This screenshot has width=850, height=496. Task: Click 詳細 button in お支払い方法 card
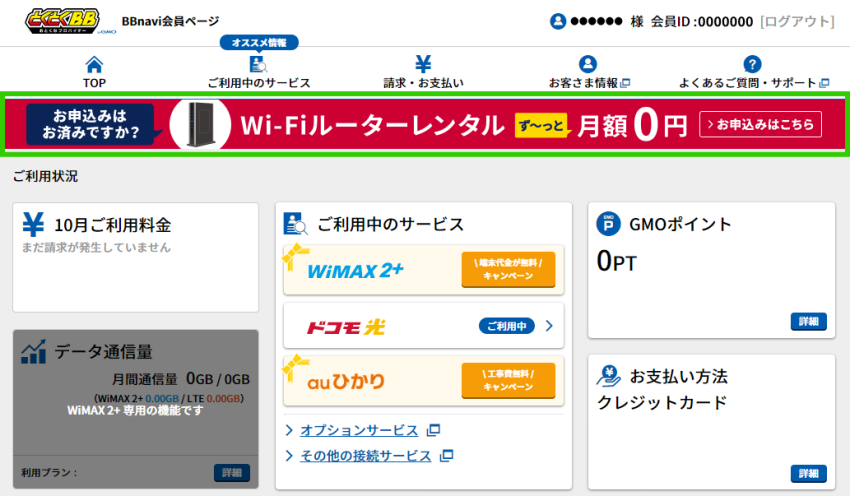tap(809, 473)
